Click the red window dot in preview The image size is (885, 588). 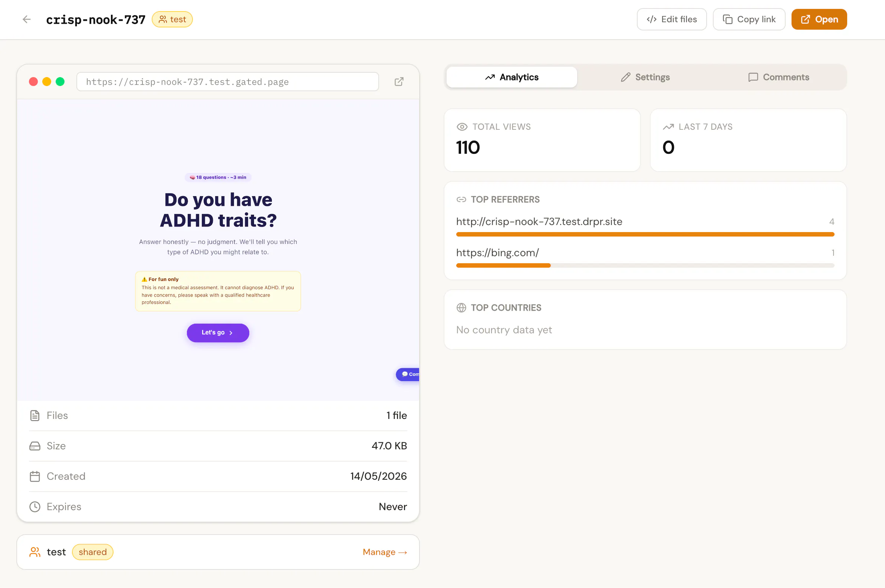coord(33,82)
